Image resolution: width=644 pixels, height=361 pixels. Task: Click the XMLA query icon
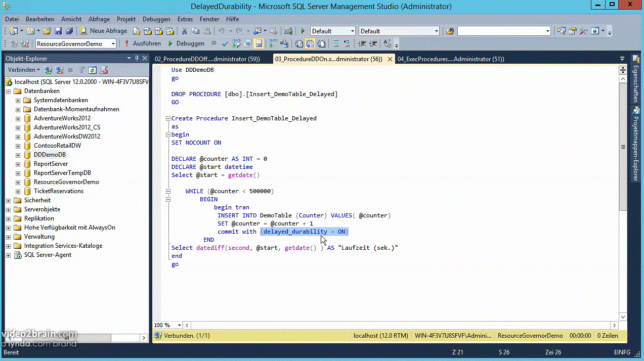click(x=169, y=31)
